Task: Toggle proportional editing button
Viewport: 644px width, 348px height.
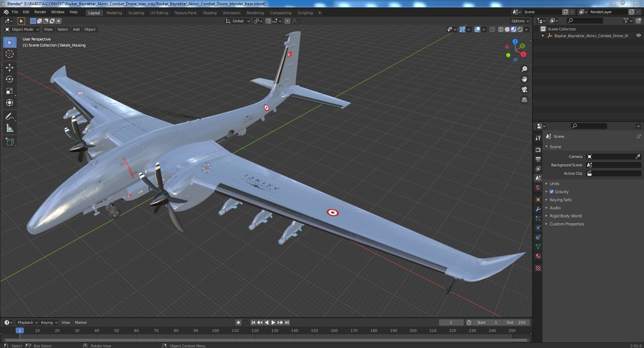Action: pyautogui.click(x=287, y=21)
